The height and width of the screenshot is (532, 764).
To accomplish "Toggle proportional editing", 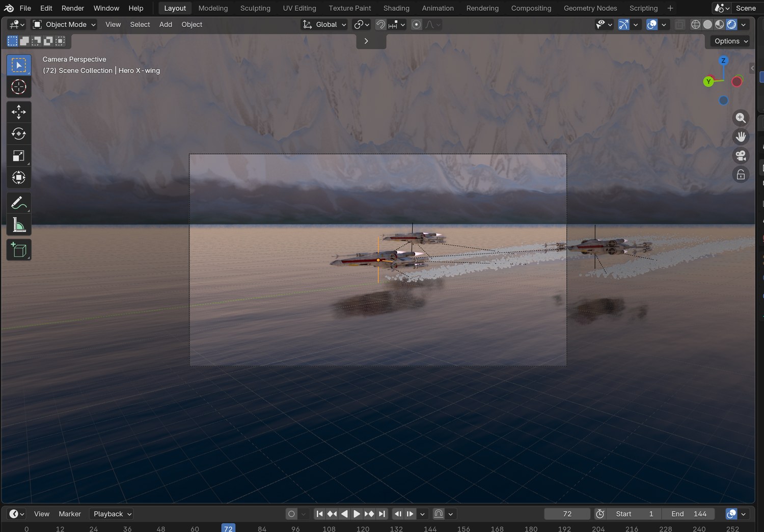I will click(417, 24).
